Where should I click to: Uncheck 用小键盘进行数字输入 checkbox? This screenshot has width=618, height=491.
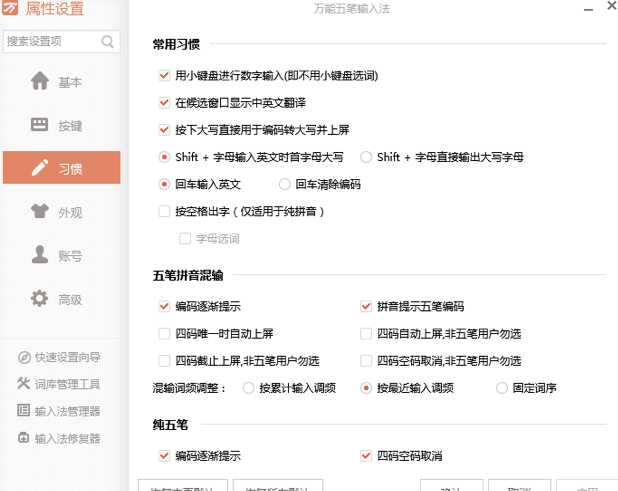pyautogui.click(x=164, y=75)
